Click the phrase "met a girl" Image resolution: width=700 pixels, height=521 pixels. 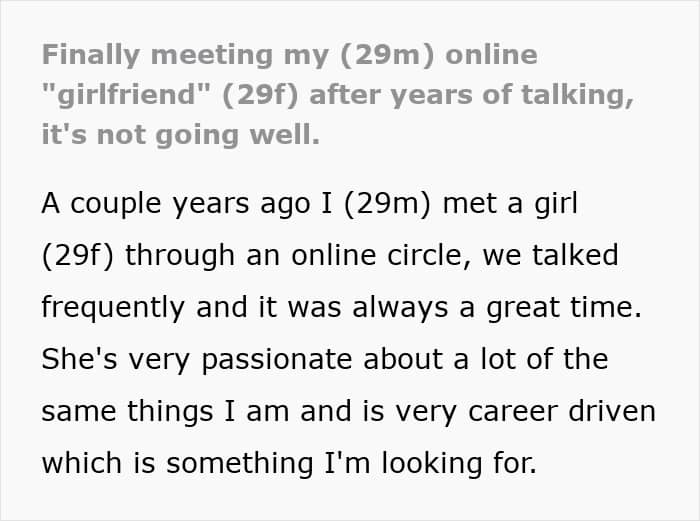510,203
